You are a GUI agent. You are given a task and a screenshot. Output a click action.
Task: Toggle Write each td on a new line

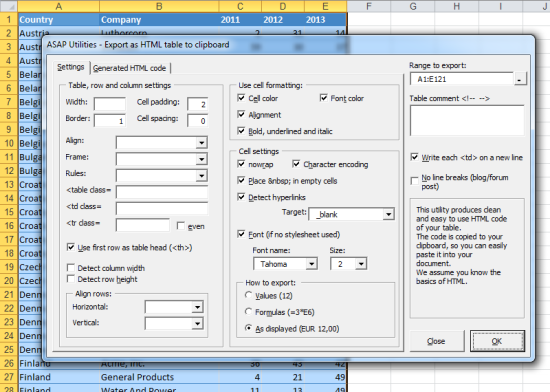pos(414,157)
